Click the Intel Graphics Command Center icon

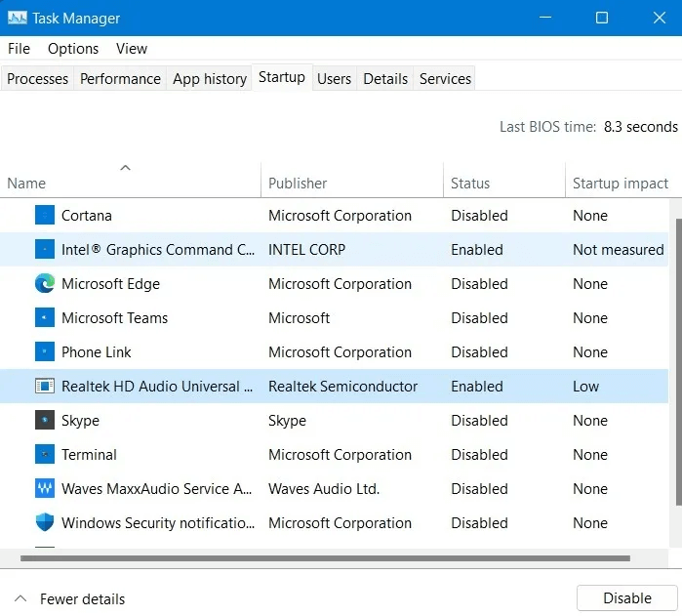click(45, 250)
